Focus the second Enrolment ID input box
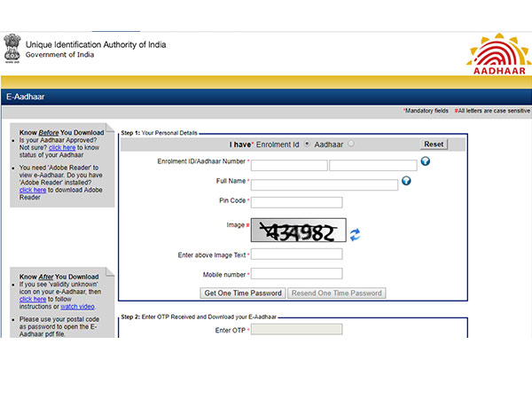 pos(372,165)
